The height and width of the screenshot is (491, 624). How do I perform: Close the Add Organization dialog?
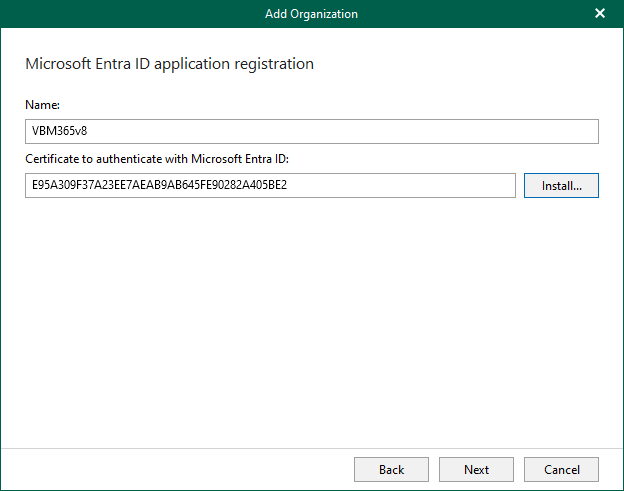point(600,14)
